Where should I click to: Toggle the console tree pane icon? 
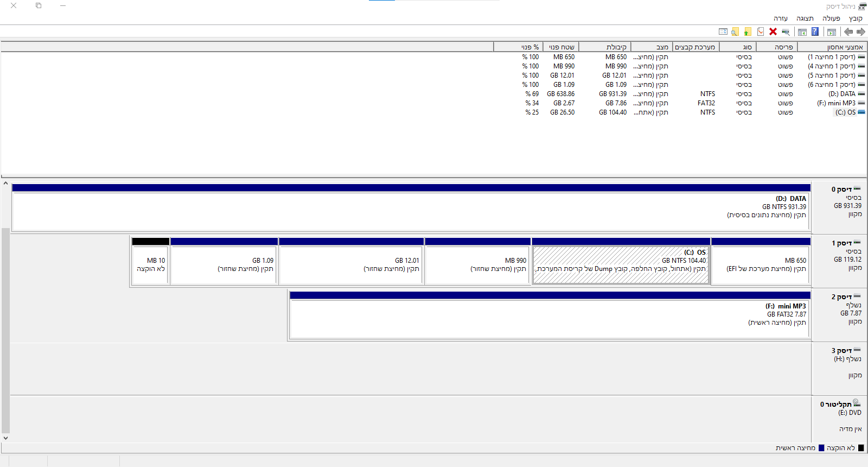tap(832, 31)
